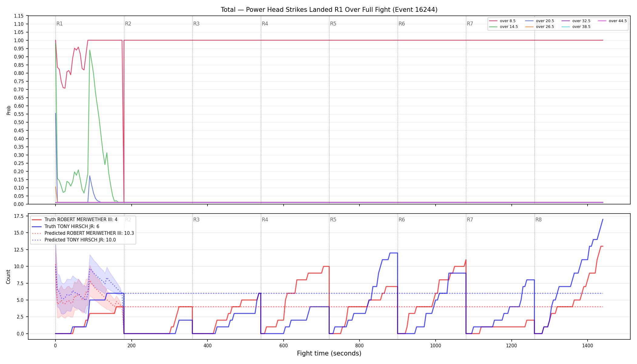Viewport: 637px width, 364px height.
Task: Click the R4 round marker in bottom chart
Action: coord(265,220)
